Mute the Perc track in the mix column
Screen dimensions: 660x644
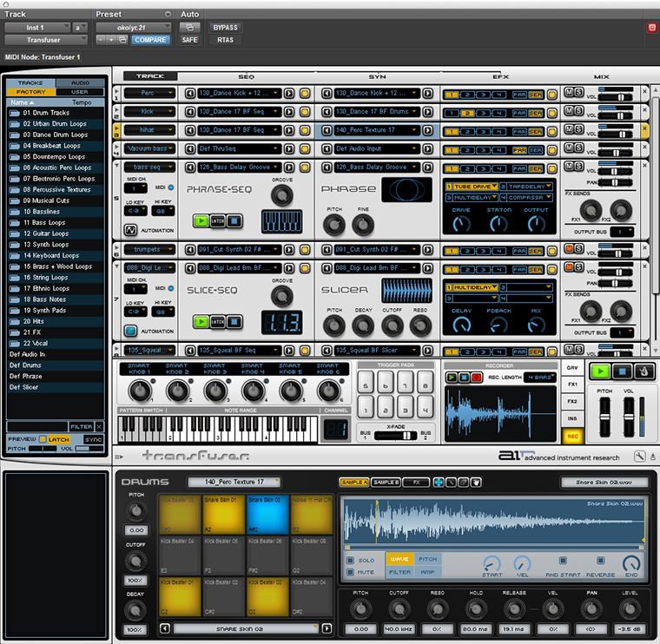pos(569,92)
